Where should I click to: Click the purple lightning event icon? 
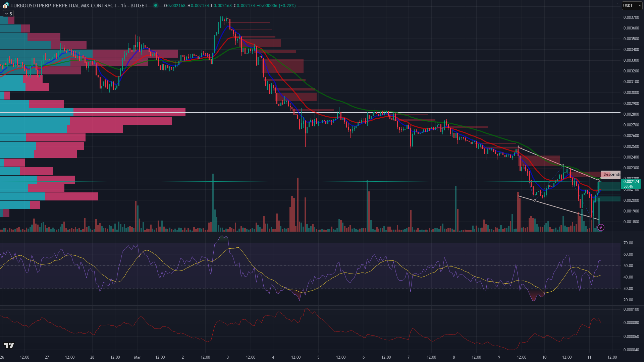[x=601, y=228]
